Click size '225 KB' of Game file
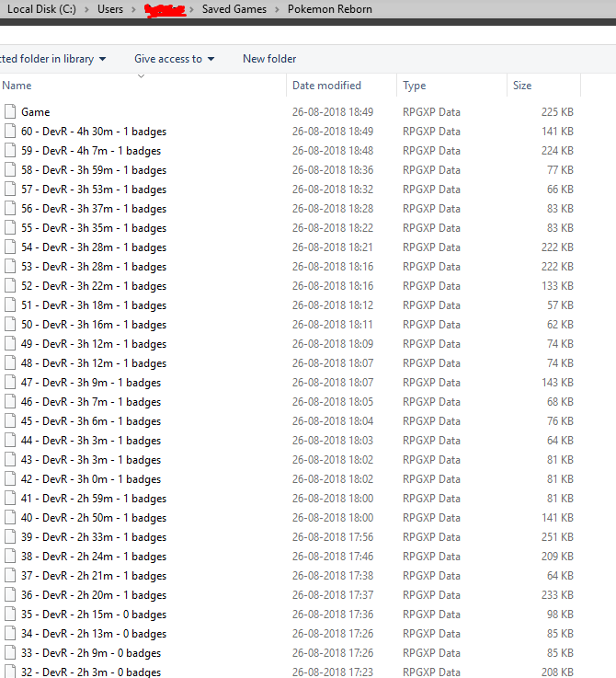616x678 pixels. [557, 111]
